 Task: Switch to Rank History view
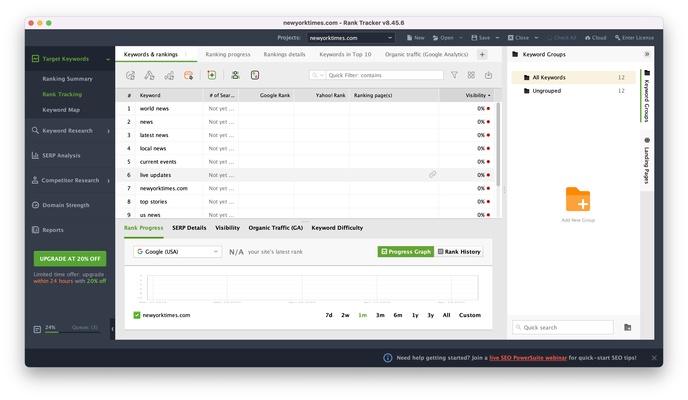(459, 252)
